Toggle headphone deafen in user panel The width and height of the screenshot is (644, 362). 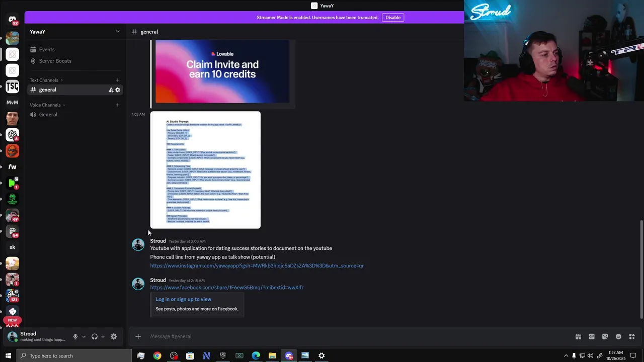point(94,337)
